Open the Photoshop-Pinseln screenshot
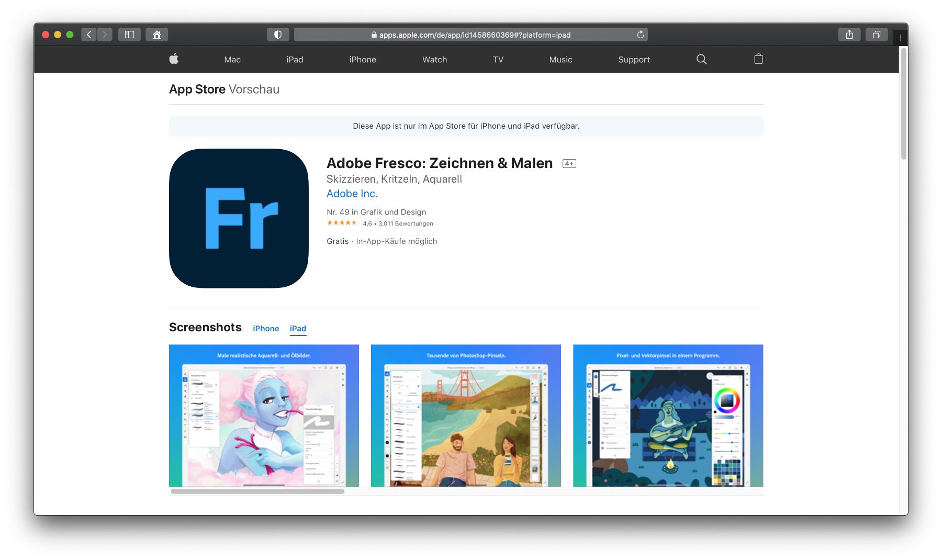The image size is (942, 560). [x=466, y=416]
